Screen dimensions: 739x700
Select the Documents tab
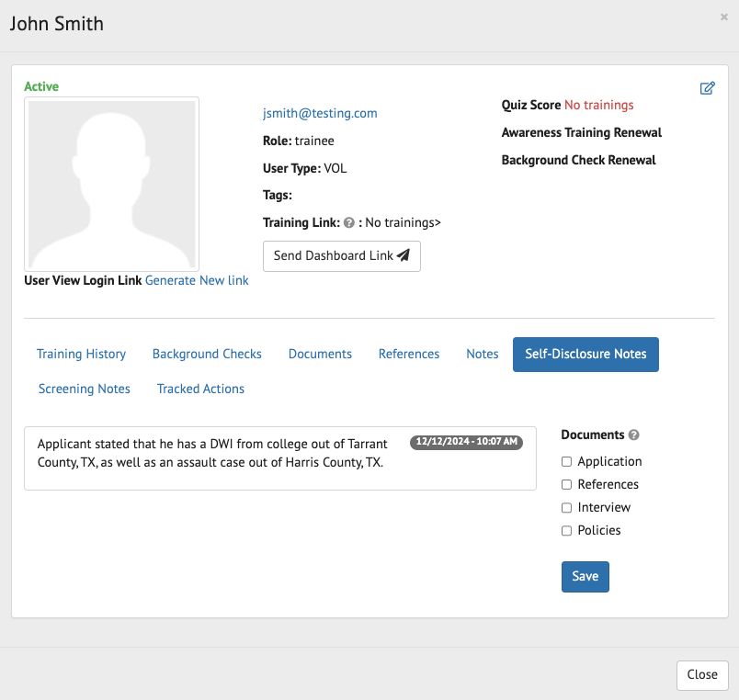point(320,354)
